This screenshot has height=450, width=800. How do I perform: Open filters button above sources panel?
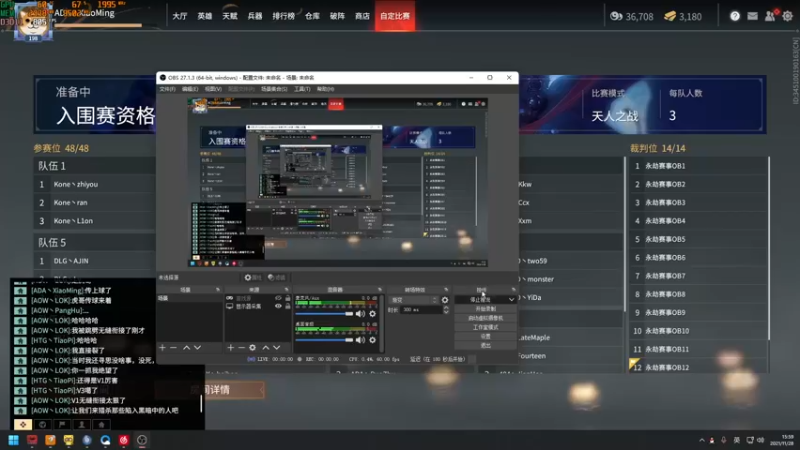[277, 278]
